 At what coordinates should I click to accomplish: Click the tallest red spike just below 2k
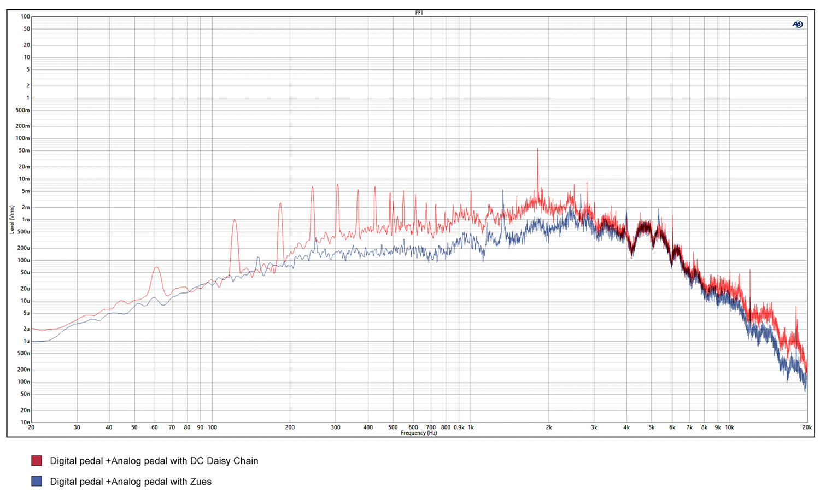pyautogui.click(x=537, y=149)
